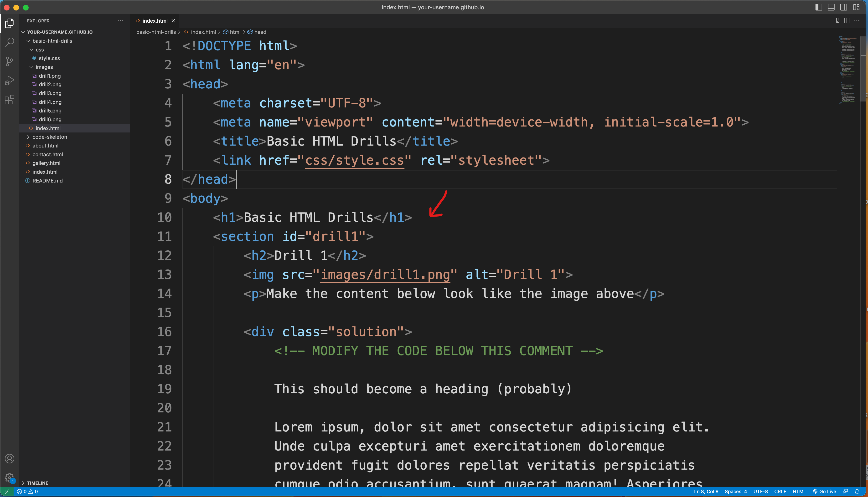
Task: Open changes preview icon in editor toolbar
Action: [x=837, y=21]
